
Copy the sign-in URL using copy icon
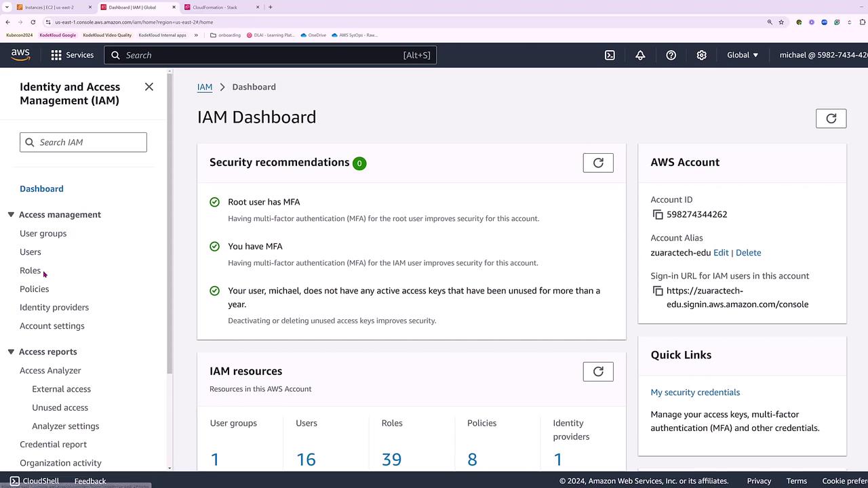pos(658,291)
